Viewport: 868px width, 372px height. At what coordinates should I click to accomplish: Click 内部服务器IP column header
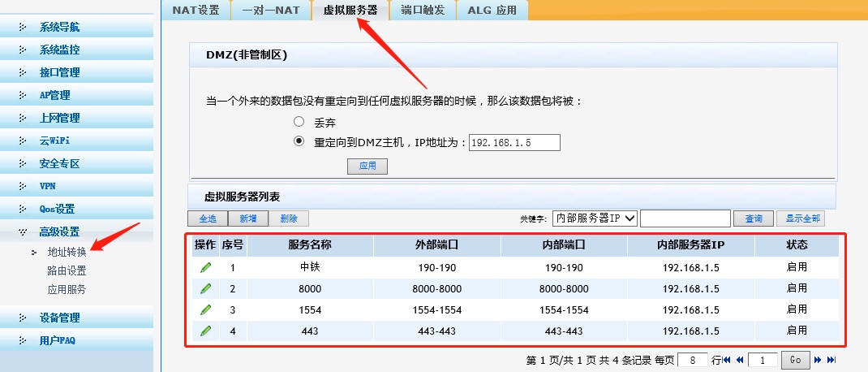point(691,245)
